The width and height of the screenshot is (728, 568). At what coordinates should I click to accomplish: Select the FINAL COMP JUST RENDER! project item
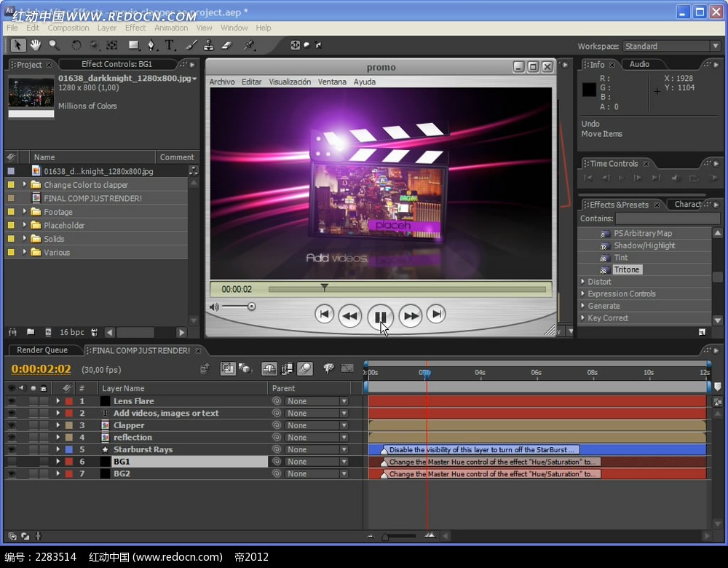[93, 198]
